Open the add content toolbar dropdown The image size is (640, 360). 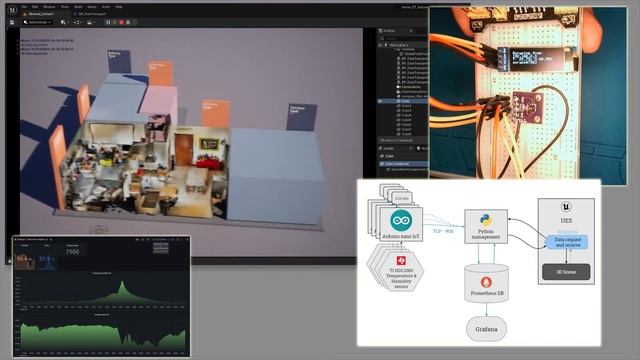click(64, 22)
